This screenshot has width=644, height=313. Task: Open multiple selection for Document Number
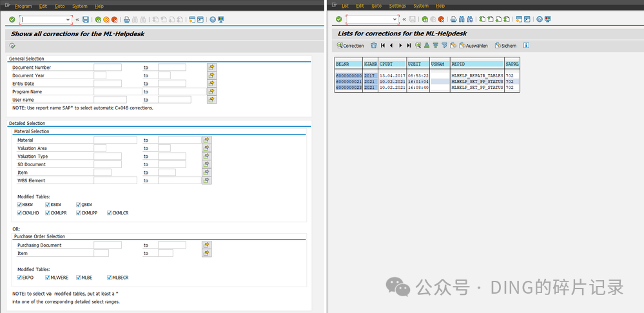click(211, 67)
